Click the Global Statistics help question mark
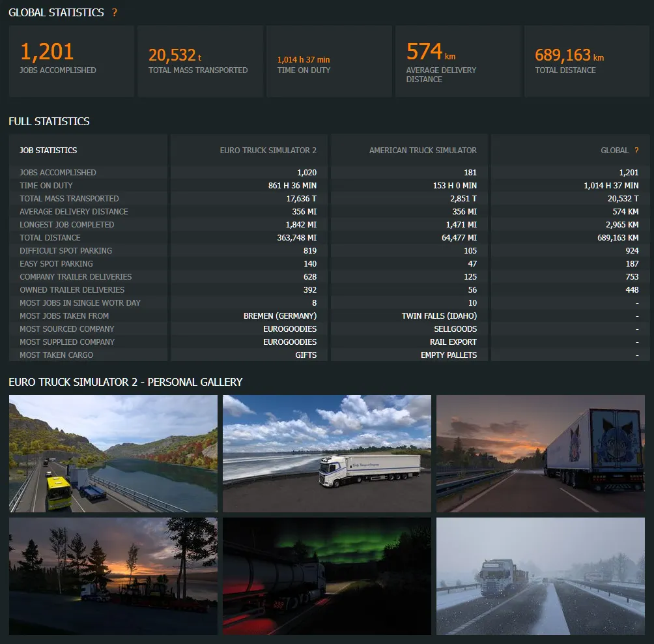654x644 pixels. point(114,12)
